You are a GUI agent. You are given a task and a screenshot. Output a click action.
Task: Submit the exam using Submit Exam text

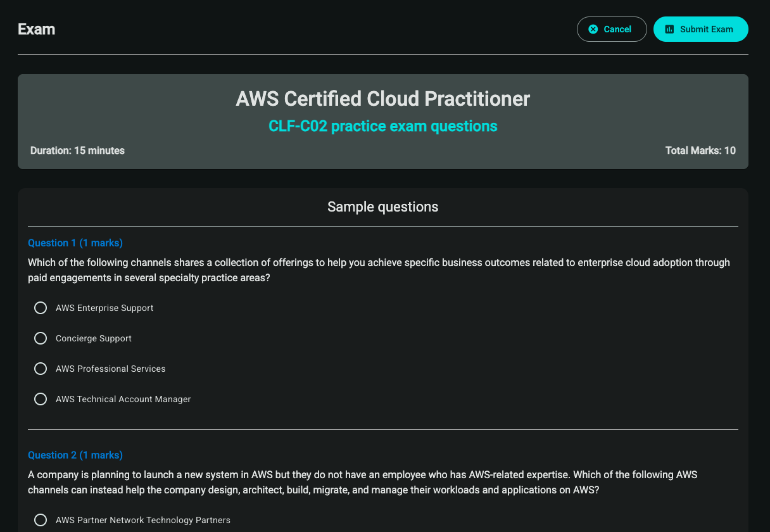[706, 29]
